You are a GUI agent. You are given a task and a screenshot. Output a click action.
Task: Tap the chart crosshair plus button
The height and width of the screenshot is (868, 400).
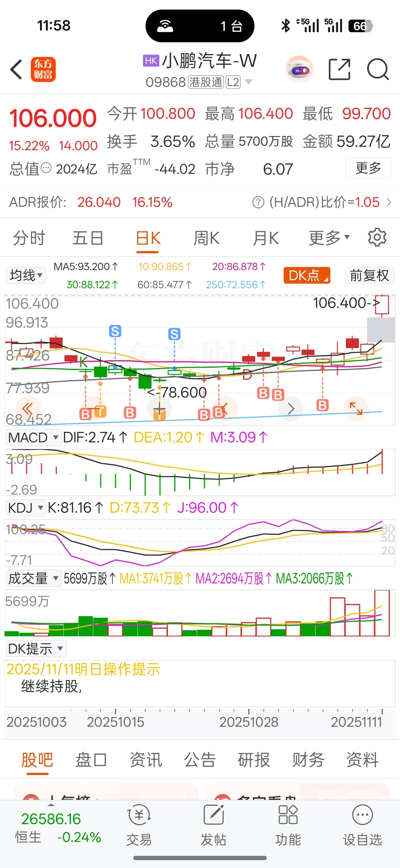point(160,409)
